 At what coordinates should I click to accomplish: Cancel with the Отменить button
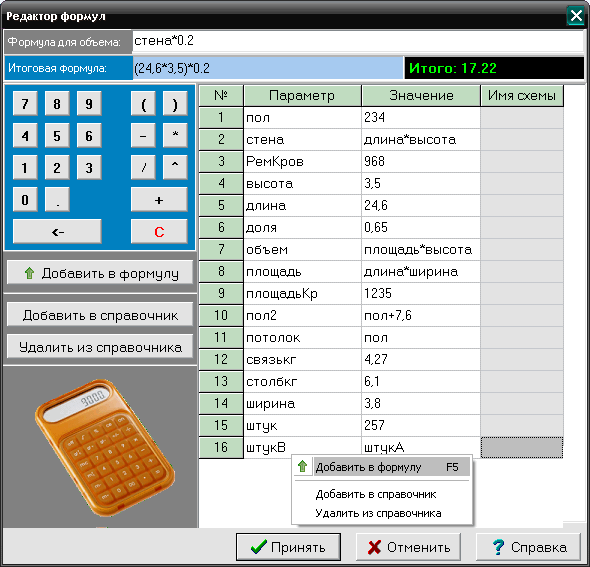(x=408, y=547)
